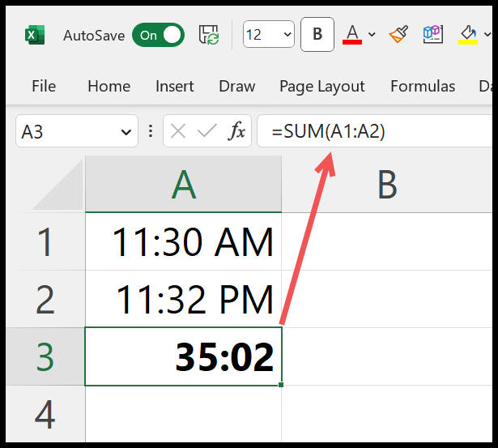Select column B header

tap(387, 184)
